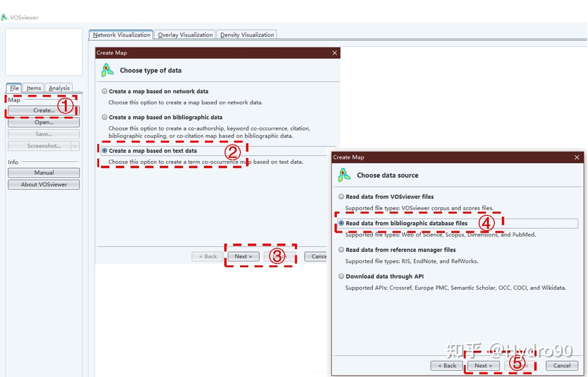Screen dimensions: 588x377
Task: Expand the Screenshot dropdown arrow
Action: coord(75,146)
